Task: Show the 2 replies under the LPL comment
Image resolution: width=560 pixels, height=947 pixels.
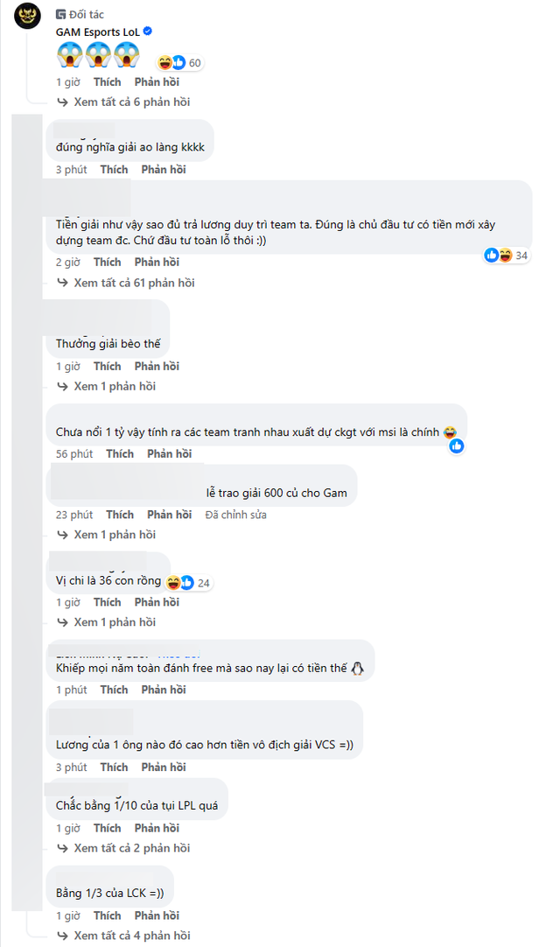Action: pyautogui.click(x=131, y=848)
